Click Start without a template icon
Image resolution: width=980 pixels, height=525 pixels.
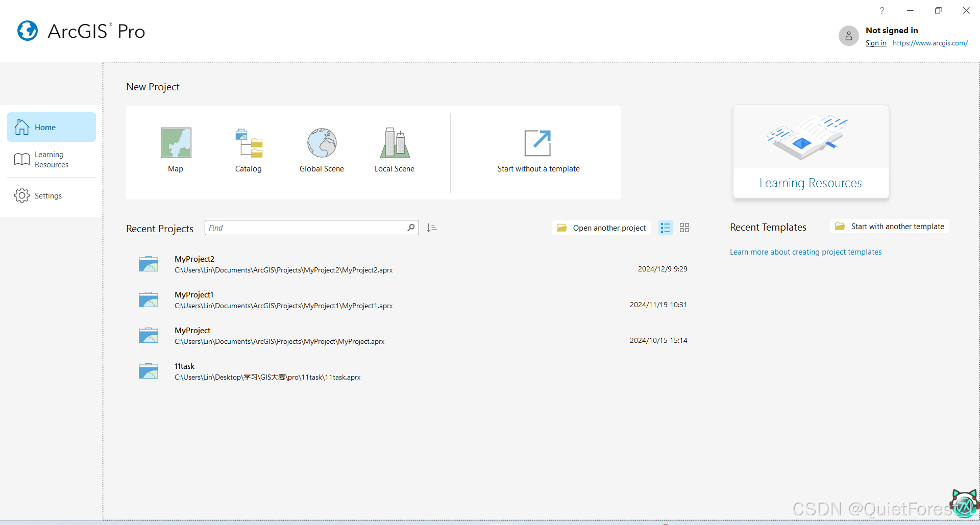pyautogui.click(x=537, y=143)
